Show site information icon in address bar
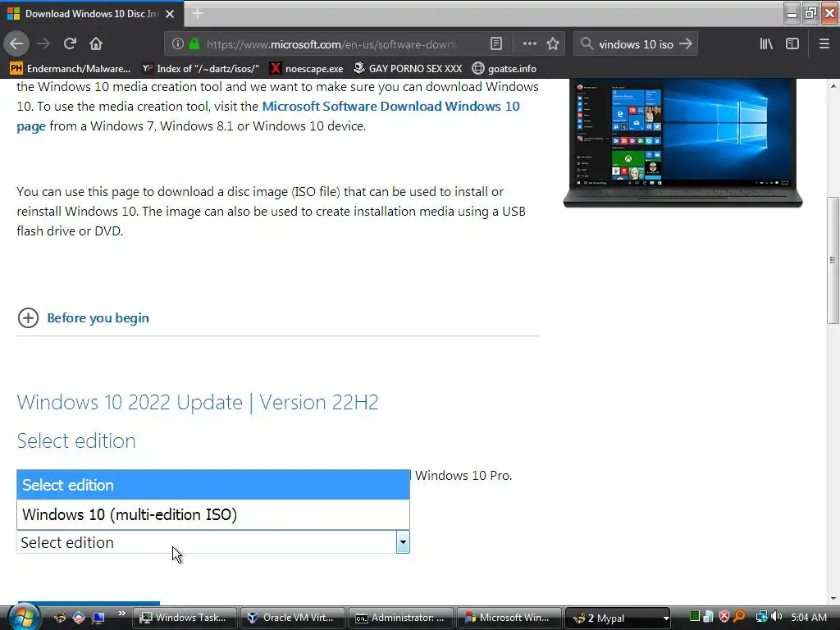 (x=178, y=44)
